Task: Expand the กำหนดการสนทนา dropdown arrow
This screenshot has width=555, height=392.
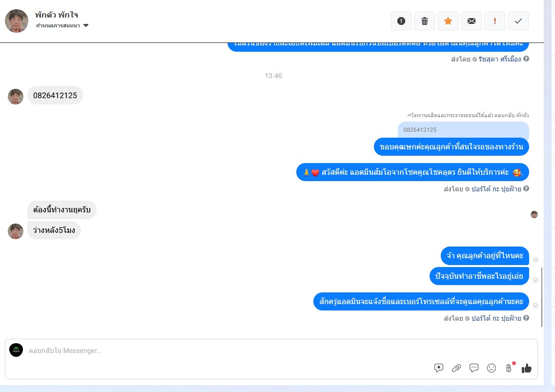Action: 85,25
